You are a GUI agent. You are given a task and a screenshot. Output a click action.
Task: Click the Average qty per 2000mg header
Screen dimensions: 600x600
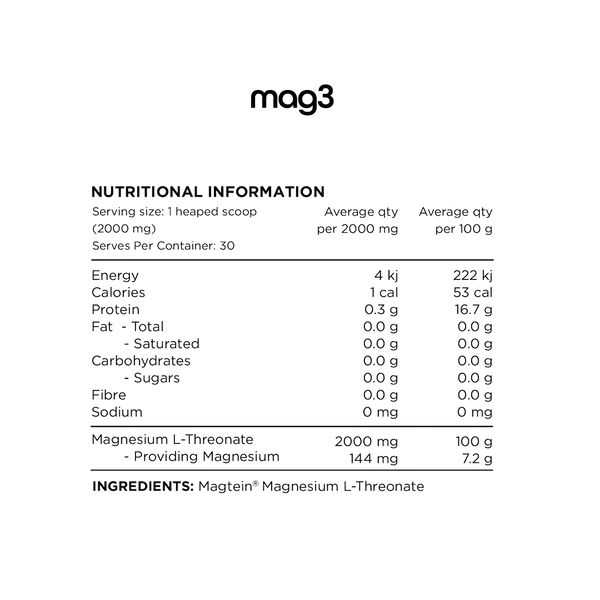[x=356, y=220]
